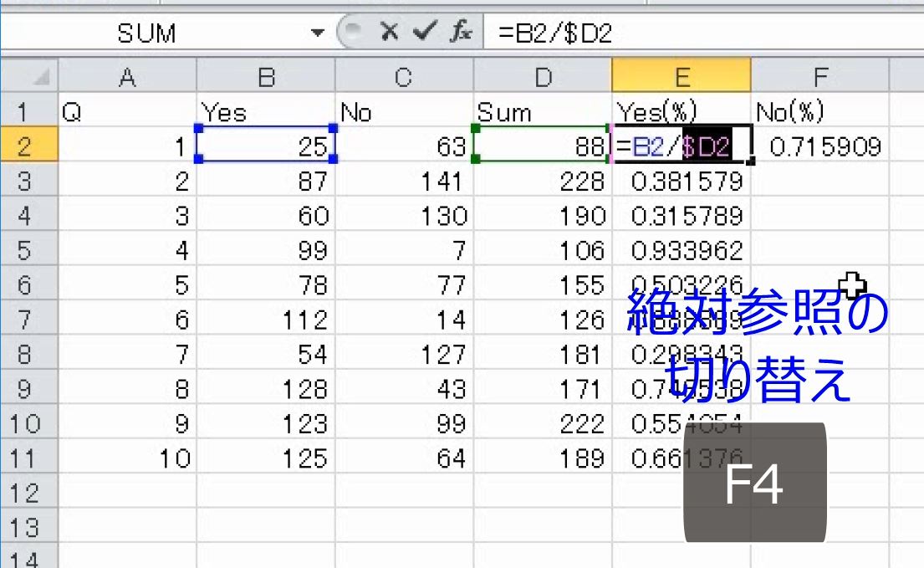924x568 pixels.
Task: Click the Sum header cell
Action: click(x=543, y=110)
